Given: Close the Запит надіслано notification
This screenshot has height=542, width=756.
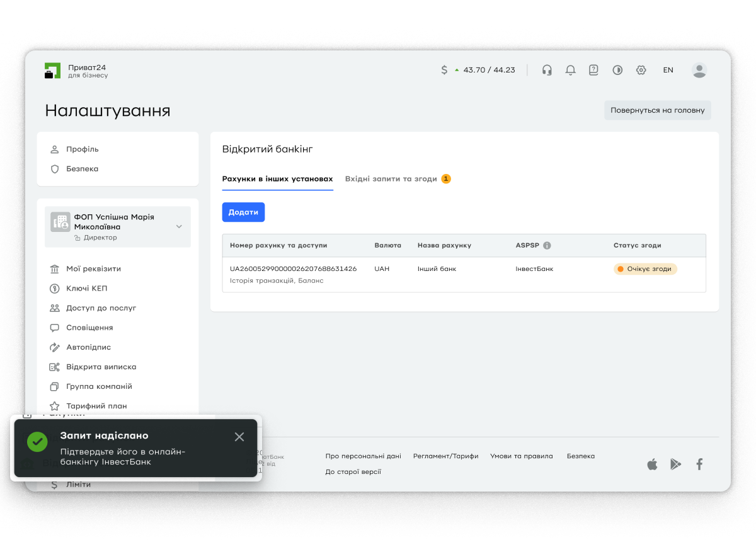Looking at the screenshot, I should tap(239, 437).
